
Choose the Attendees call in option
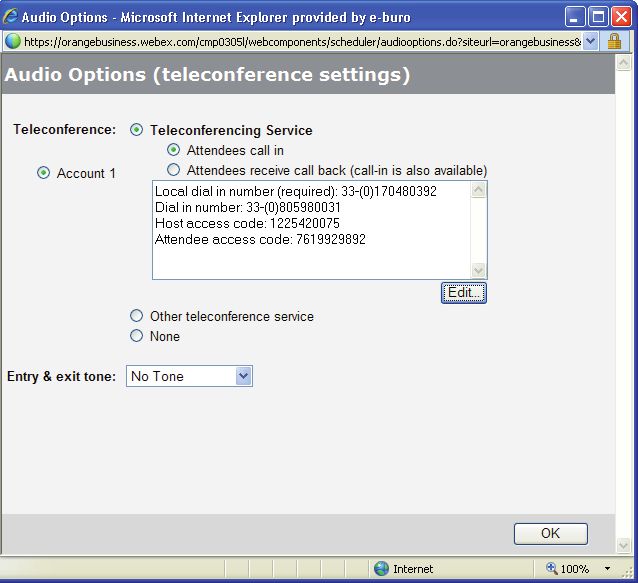coord(173,150)
